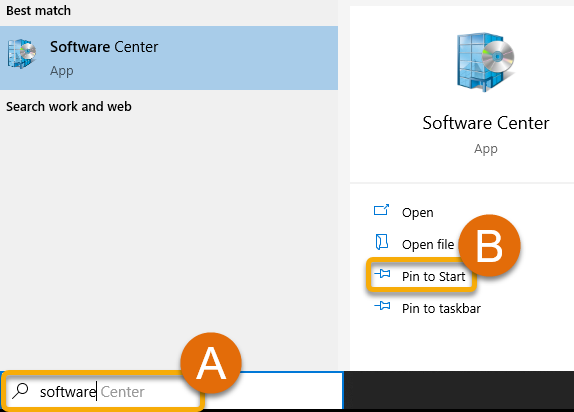Pin Software Center to taskbar

pos(441,308)
